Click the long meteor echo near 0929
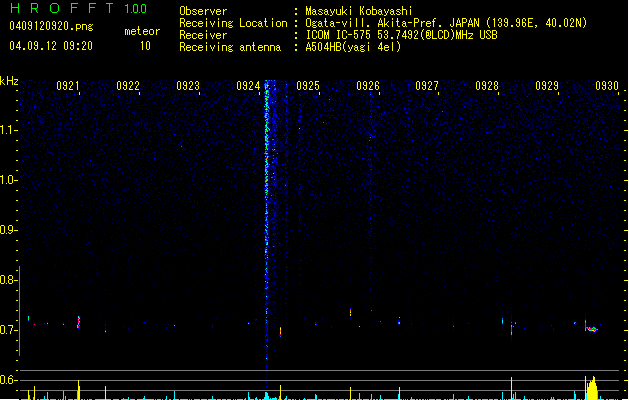This screenshot has width=629, height=400. click(592, 329)
